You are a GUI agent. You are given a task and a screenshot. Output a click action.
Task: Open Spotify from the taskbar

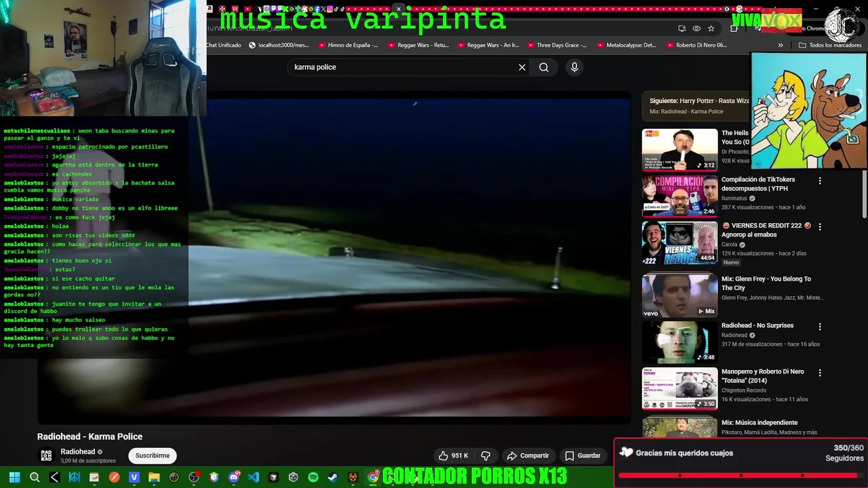point(313,477)
